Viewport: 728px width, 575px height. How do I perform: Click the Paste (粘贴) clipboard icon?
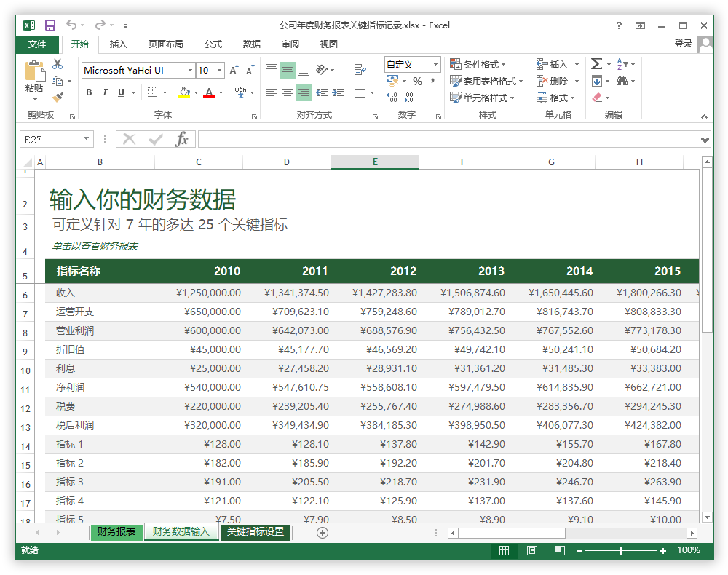coord(35,71)
